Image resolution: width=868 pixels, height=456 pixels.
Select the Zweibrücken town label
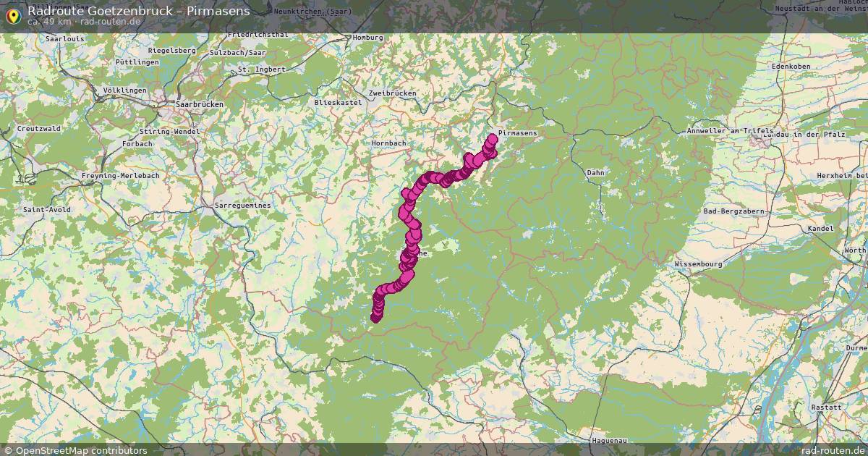[x=392, y=93]
